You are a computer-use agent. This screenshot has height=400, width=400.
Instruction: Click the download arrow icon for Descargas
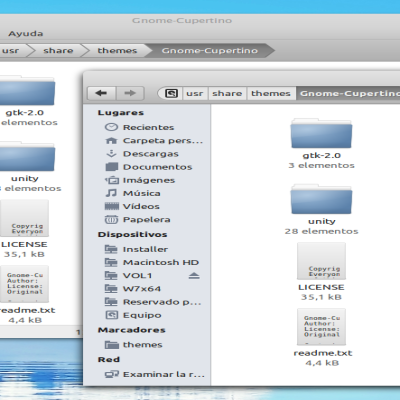pyautogui.click(x=111, y=154)
